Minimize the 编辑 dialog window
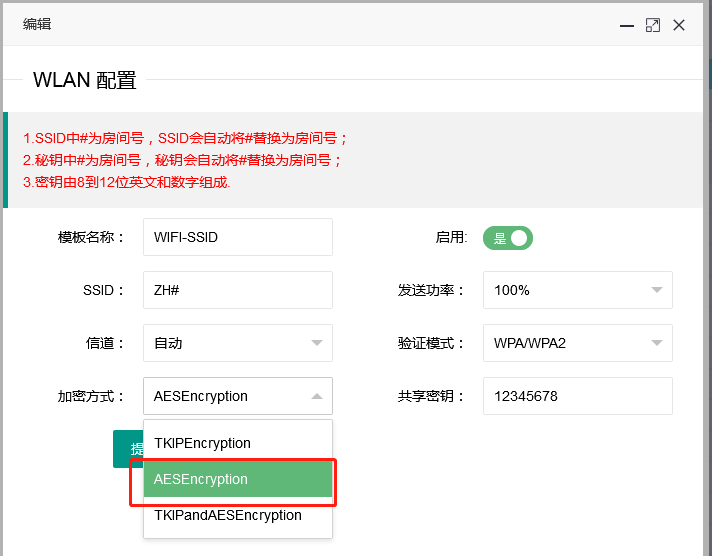 click(x=627, y=25)
